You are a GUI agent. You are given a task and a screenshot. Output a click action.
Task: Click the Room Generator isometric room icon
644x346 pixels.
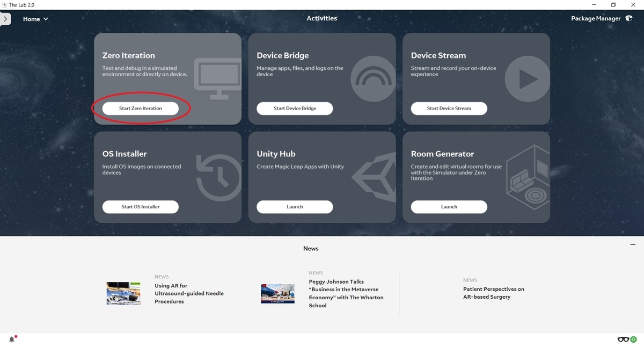(528, 178)
